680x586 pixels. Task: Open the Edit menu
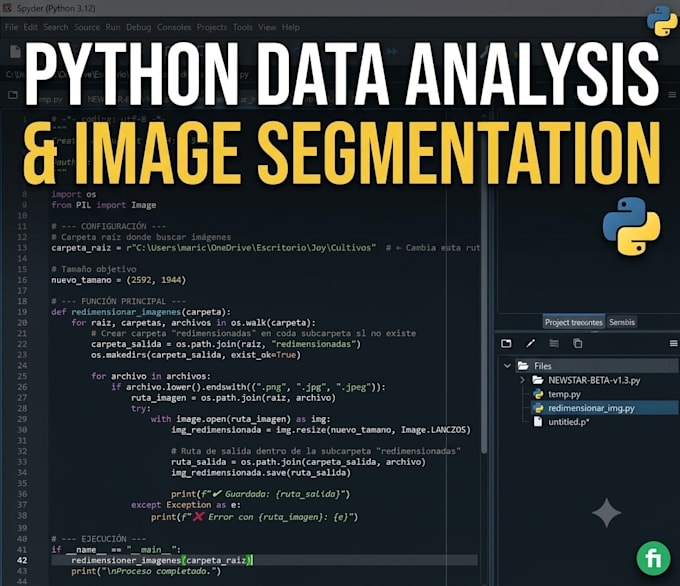pyautogui.click(x=30, y=27)
